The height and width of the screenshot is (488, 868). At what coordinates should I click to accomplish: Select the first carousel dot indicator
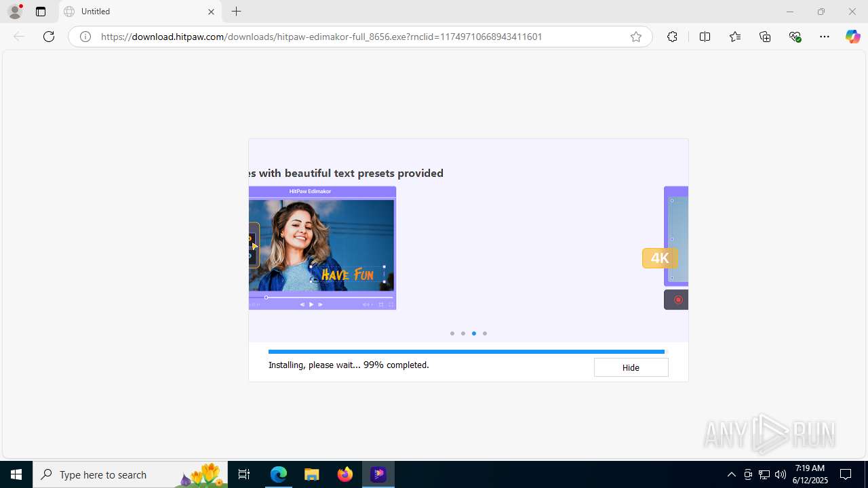click(x=452, y=333)
